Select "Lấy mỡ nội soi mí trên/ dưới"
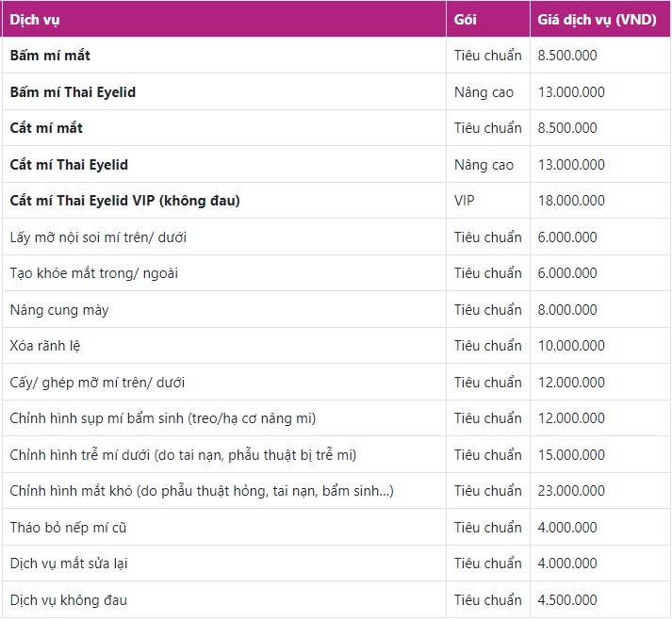 [x=98, y=237]
